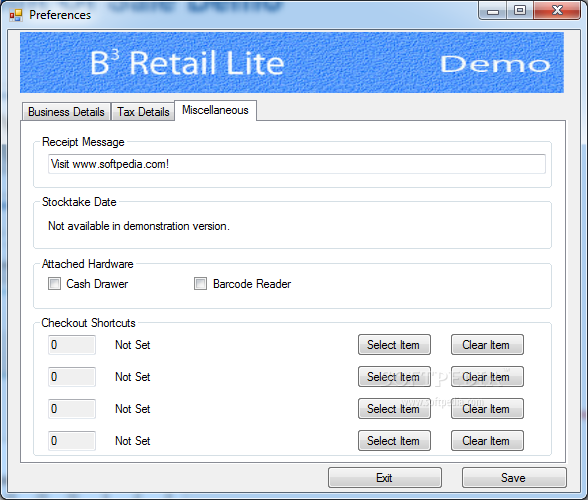This screenshot has width=588, height=500.
Task: Save the preferences
Action: [x=514, y=477]
